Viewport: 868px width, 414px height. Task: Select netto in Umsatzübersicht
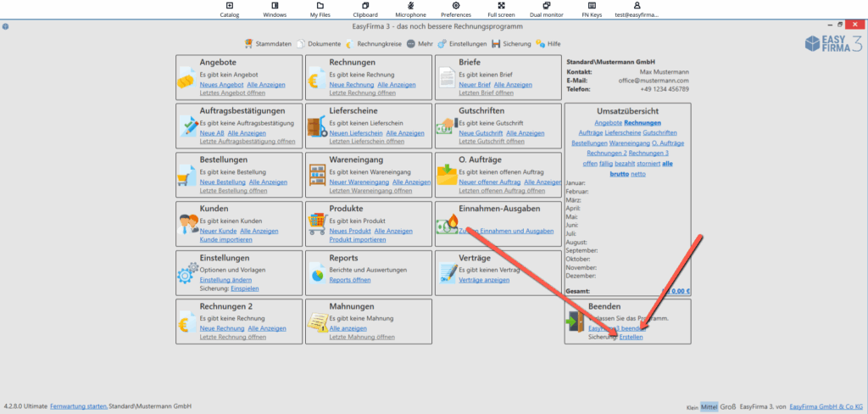[638, 174]
